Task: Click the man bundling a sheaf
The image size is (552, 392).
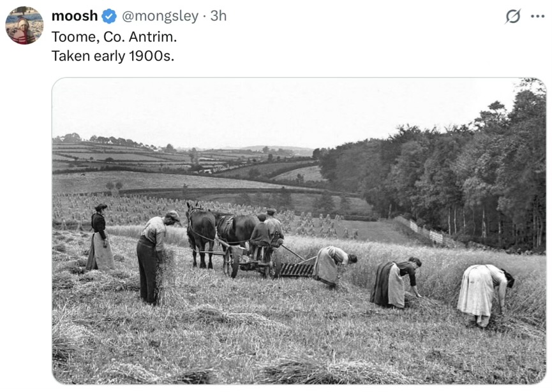Action: 155,257
